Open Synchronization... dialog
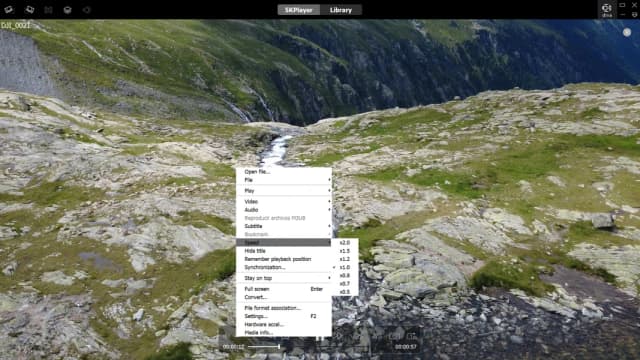640x360 pixels. pyautogui.click(x=284, y=267)
